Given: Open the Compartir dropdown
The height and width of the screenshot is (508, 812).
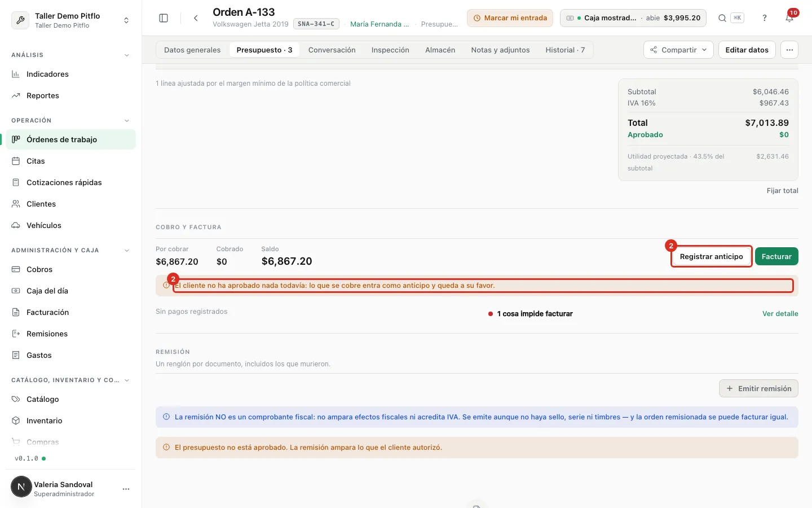Looking at the screenshot, I should (678, 50).
